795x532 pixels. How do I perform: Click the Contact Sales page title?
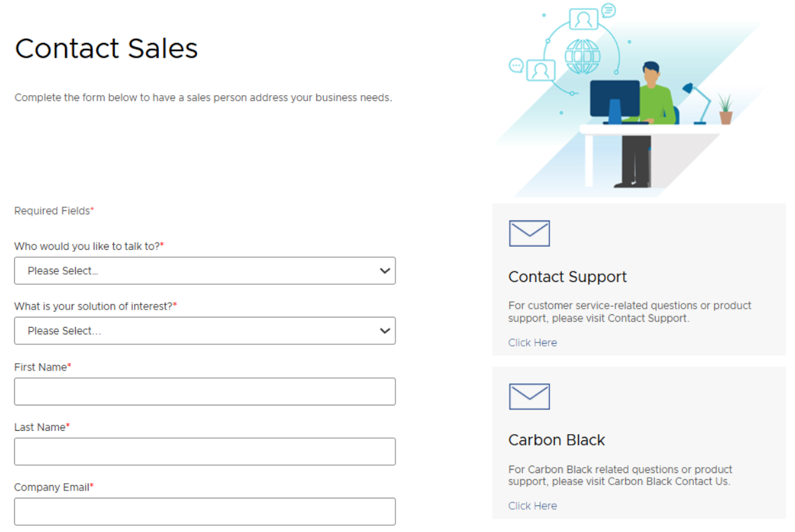click(107, 48)
